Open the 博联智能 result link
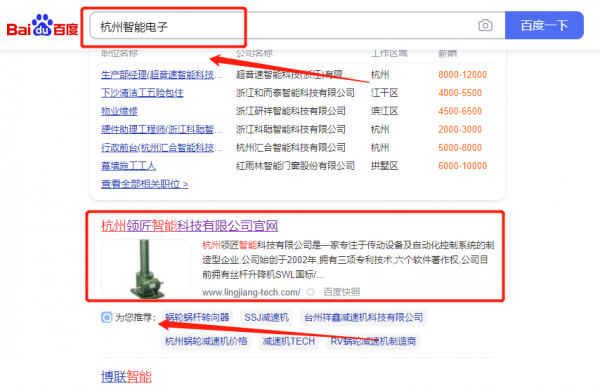Viewport: 600px width, 386px height. pyautogui.click(x=127, y=377)
